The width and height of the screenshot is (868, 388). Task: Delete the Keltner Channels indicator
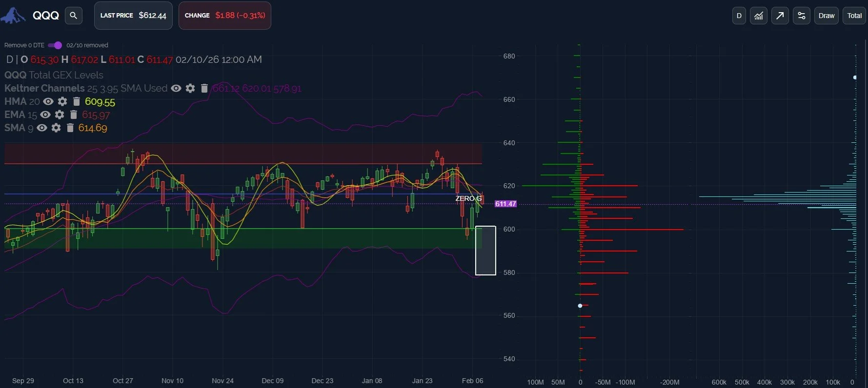point(204,88)
